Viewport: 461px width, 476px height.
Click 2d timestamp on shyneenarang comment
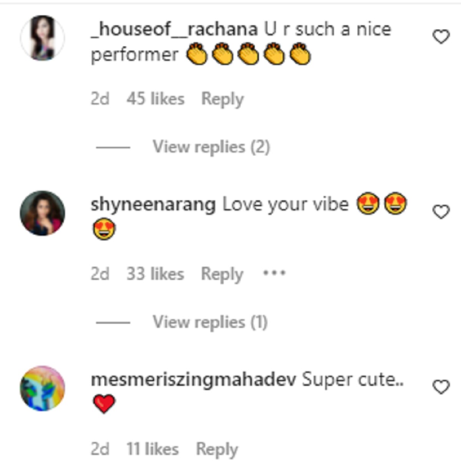[x=100, y=274]
